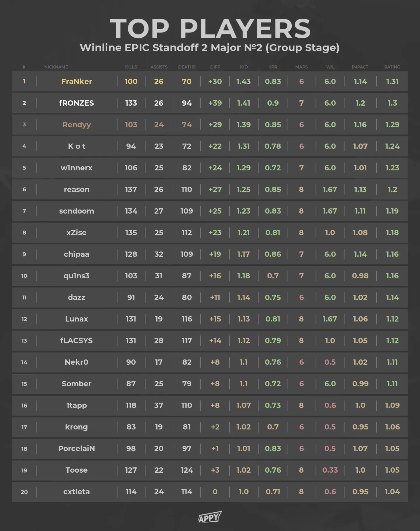This screenshot has width=420, height=531.
Task: Select player name Nekr0
Action: (x=76, y=362)
